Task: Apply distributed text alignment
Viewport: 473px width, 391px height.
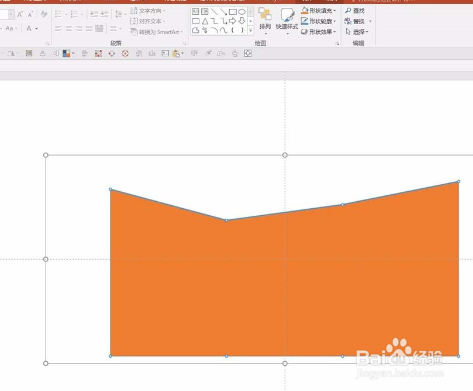Action: [99, 29]
